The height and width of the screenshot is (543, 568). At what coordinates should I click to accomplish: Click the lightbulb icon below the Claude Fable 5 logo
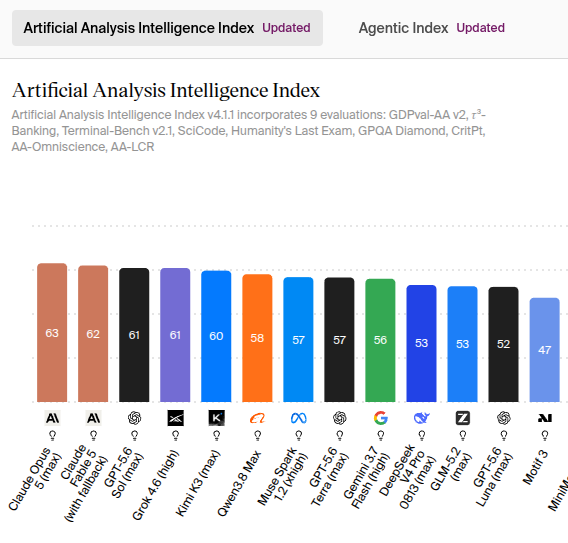pyautogui.click(x=93, y=435)
